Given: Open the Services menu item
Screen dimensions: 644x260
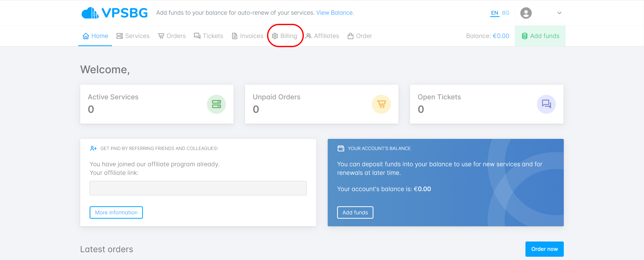Looking at the screenshot, I should click(x=133, y=36).
